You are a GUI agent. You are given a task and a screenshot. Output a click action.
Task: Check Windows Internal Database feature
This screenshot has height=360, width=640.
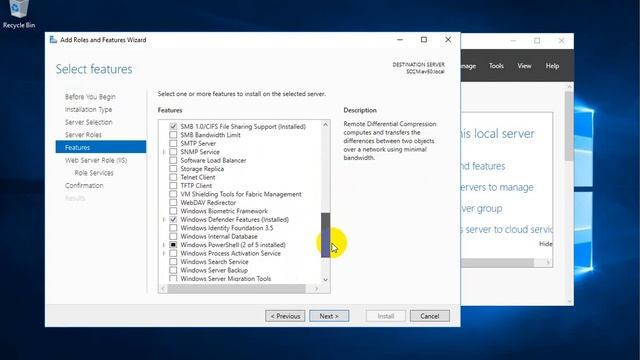(173, 236)
